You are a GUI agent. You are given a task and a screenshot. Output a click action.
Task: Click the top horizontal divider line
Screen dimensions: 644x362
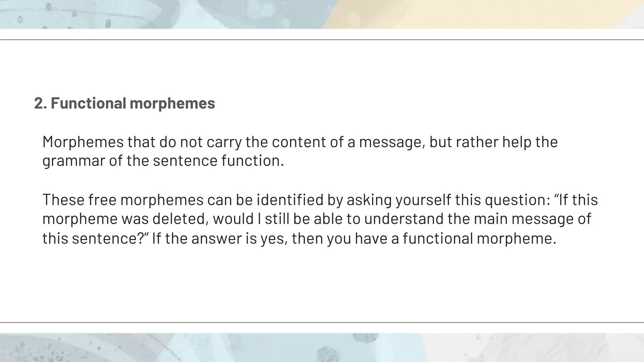(322, 40)
